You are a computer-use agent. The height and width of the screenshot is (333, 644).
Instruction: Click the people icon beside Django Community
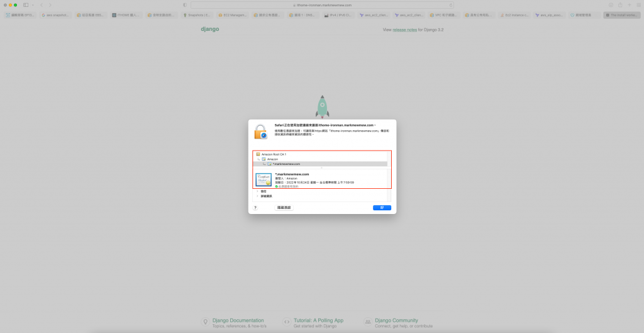[x=368, y=322]
